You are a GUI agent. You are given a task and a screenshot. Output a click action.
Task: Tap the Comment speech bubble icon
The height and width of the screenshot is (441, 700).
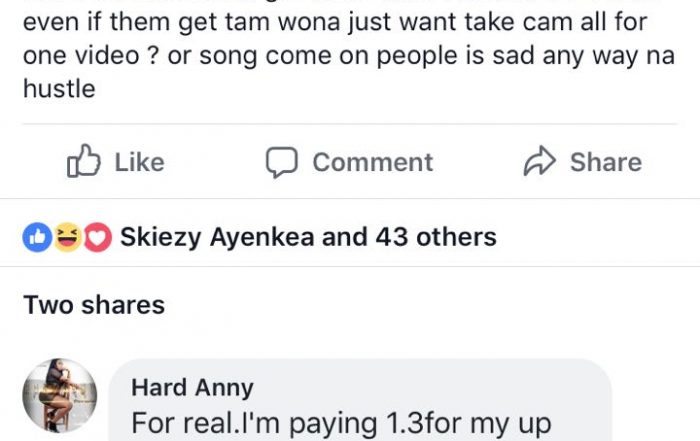point(281,162)
